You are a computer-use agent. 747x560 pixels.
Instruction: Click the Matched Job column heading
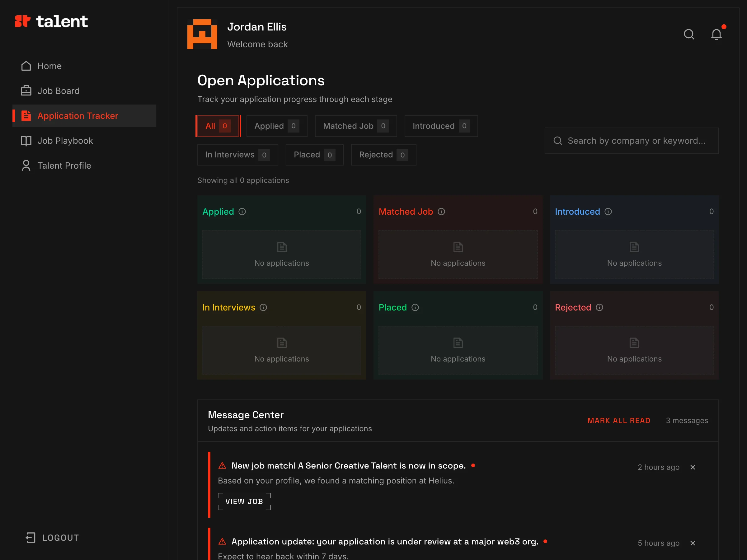[x=406, y=212]
